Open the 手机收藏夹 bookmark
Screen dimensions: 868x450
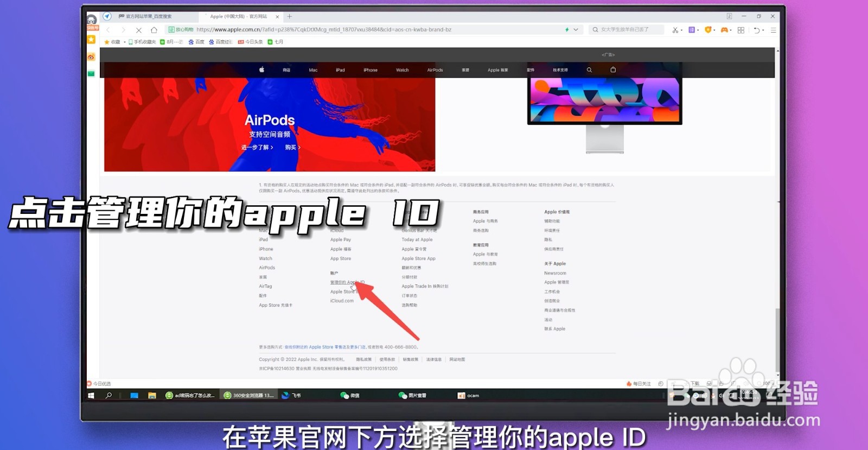tap(142, 42)
